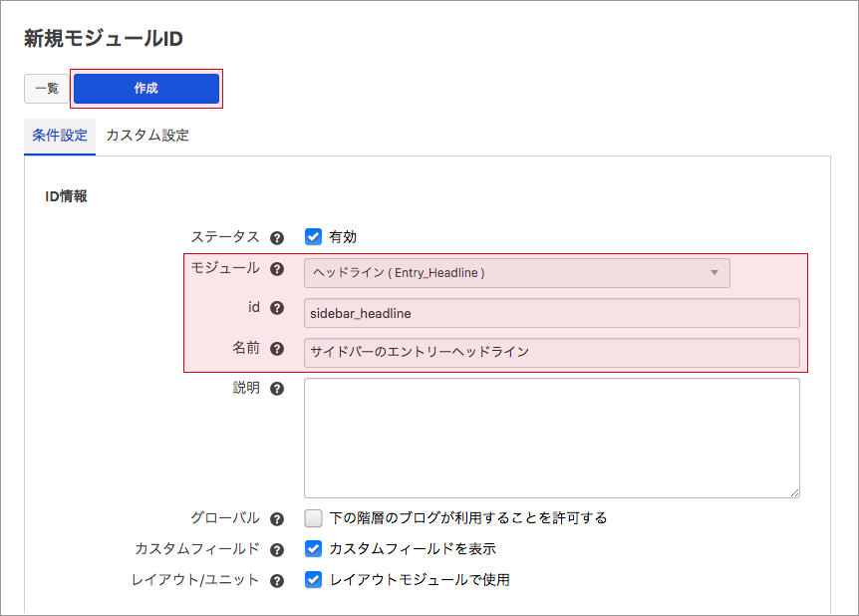Click the dropdown arrow of module selector
This screenshot has height=616, width=859.
(715, 273)
